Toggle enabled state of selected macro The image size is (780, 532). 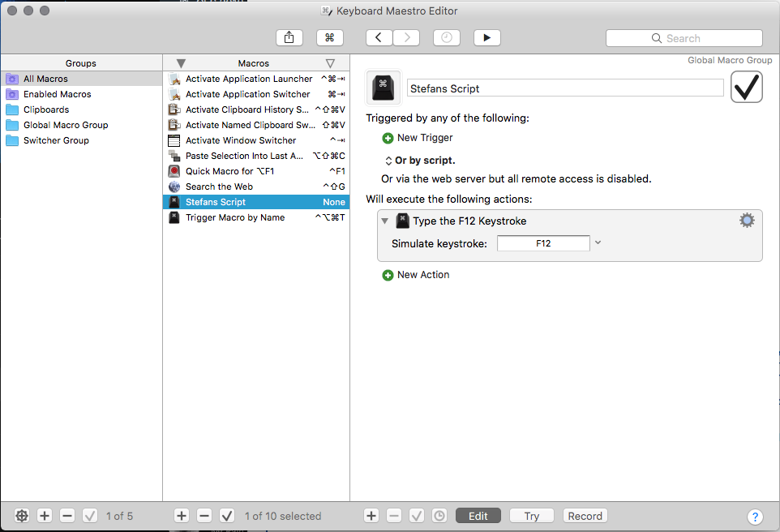[x=227, y=516]
